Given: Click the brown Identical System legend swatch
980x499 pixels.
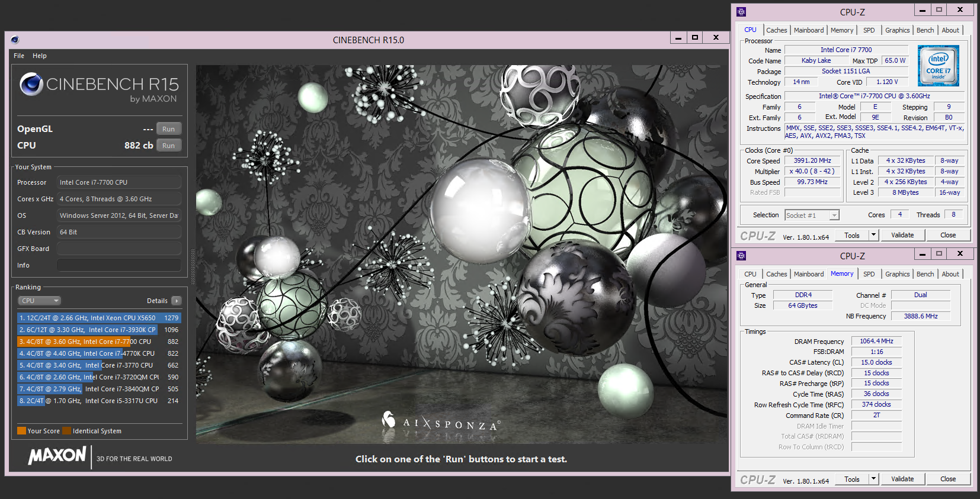Looking at the screenshot, I should pyautogui.click(x=66, y=431).
